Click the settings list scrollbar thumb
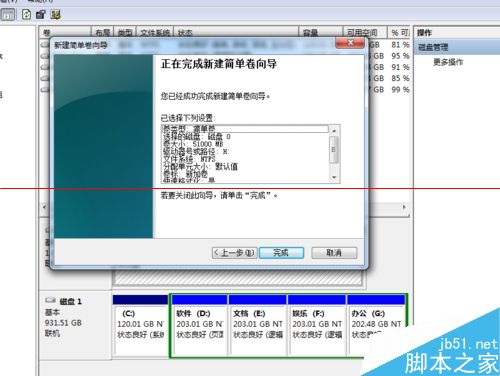The height and width of the screenshot is (376, 500). (334, 150)
